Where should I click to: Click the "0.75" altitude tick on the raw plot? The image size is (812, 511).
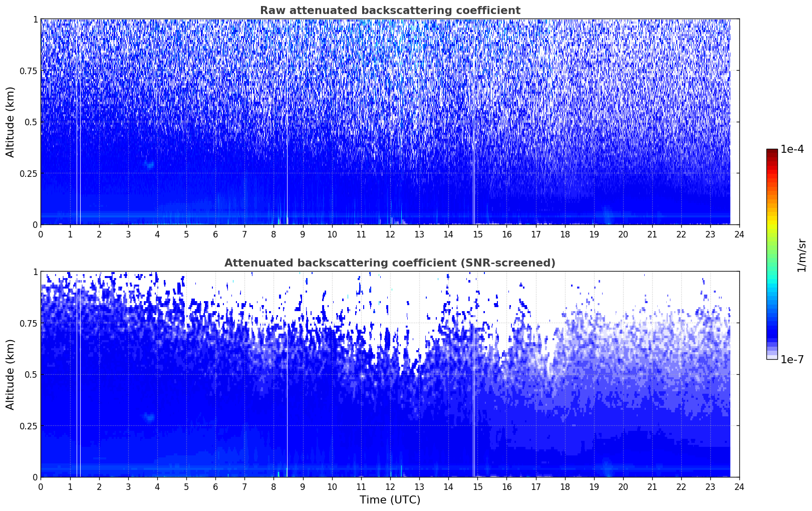[29, 71]
